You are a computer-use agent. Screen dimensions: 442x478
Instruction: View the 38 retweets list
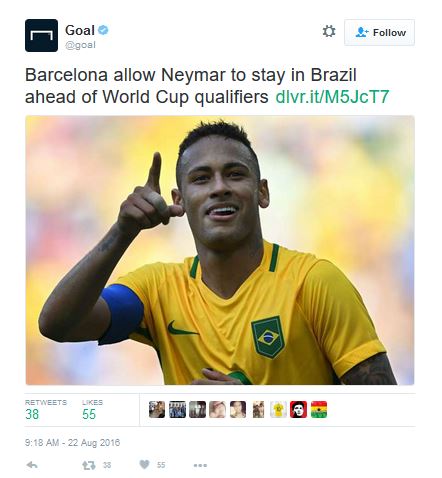[x=46, y=410]
